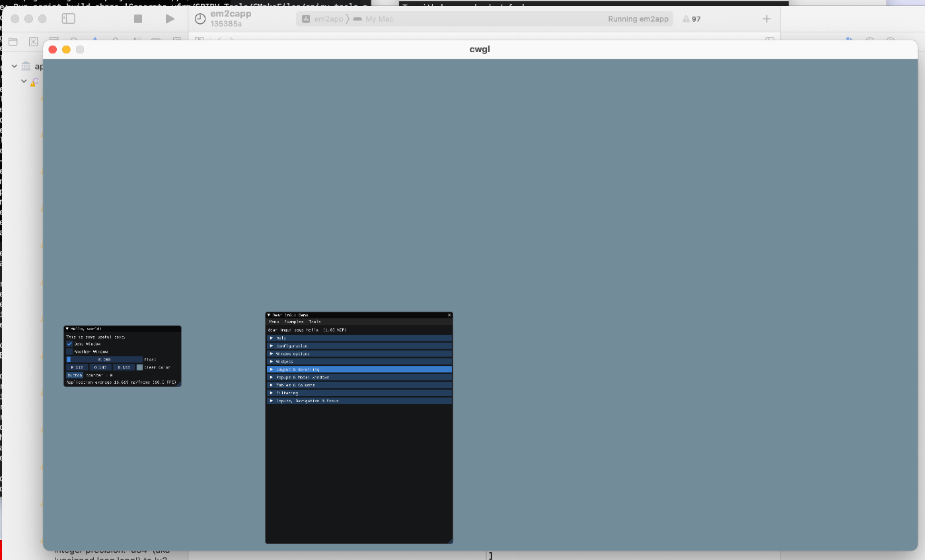
Task: Open the Menu menu in ImGui Demo
Action: tap(274, 322)
